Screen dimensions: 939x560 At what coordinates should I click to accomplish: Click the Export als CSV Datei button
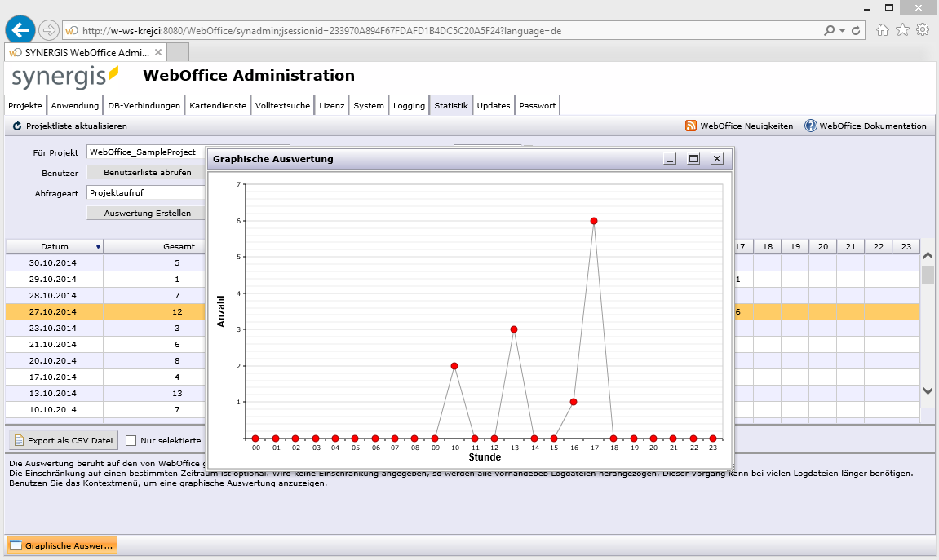[x=64, y=441]
